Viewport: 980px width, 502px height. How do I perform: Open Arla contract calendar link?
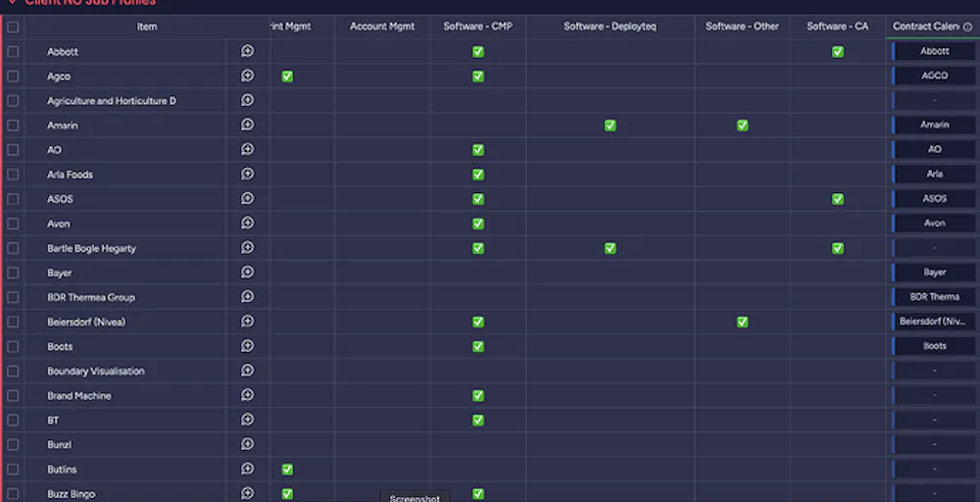934,174
